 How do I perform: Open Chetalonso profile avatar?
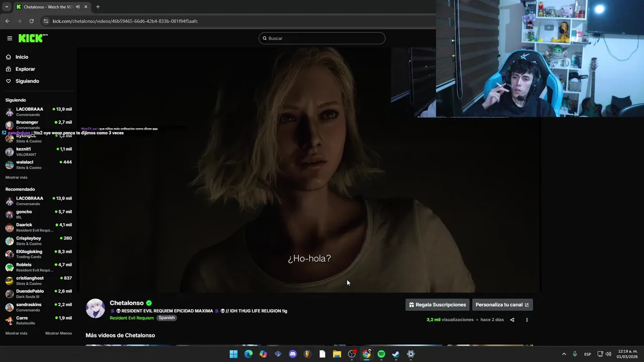pos(95,308)
